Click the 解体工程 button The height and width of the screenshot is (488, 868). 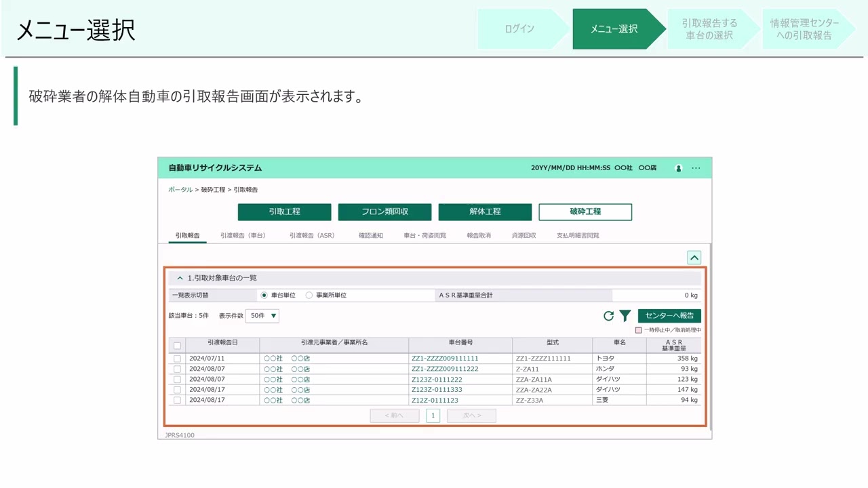485,211
